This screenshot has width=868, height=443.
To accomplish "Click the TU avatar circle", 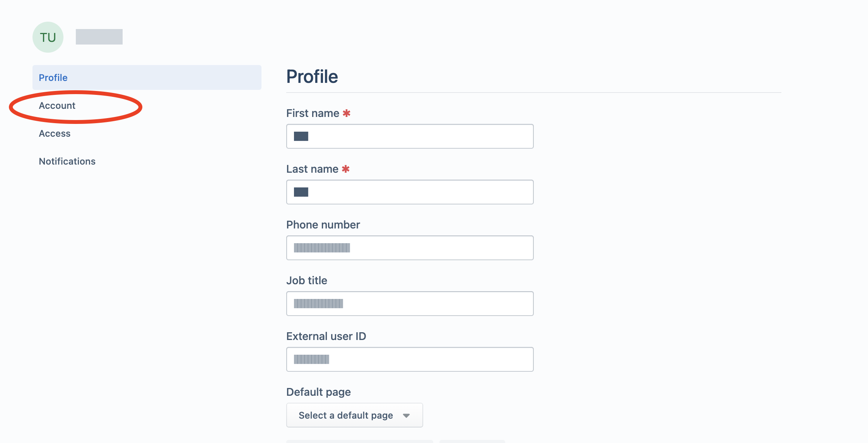I will [48, 37].
